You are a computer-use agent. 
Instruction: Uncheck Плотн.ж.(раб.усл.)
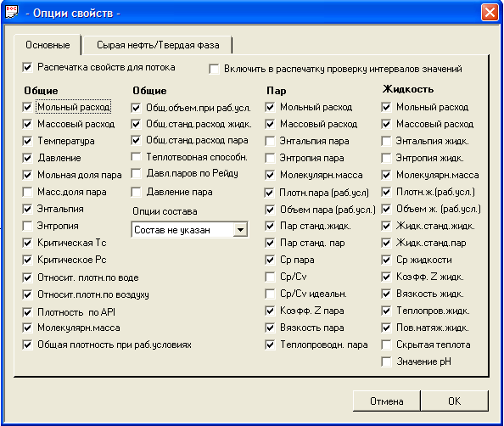point(386,193)
